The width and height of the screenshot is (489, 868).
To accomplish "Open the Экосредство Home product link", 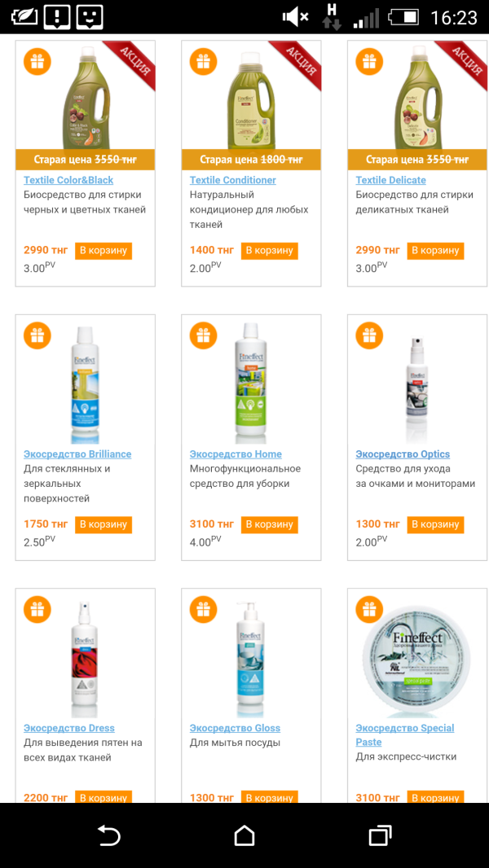I will [x=236, y=454].
